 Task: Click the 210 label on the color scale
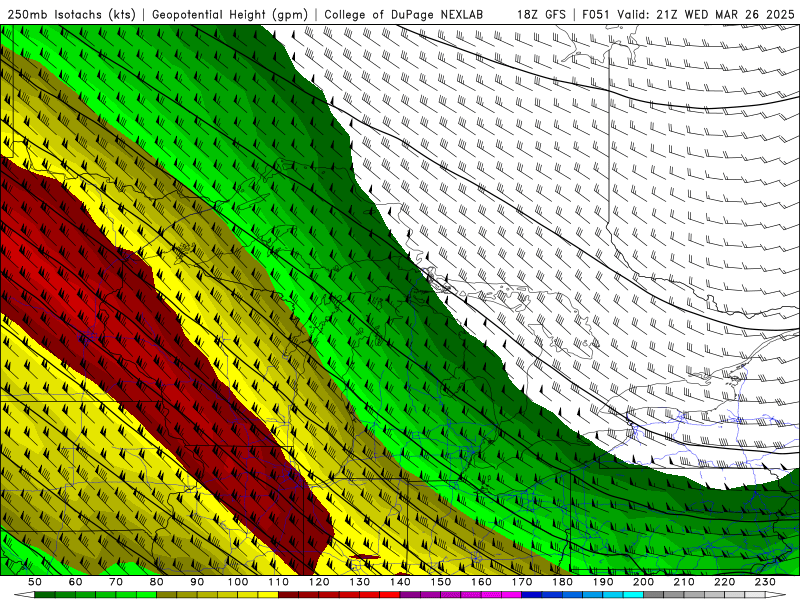(x=684, y=582)
